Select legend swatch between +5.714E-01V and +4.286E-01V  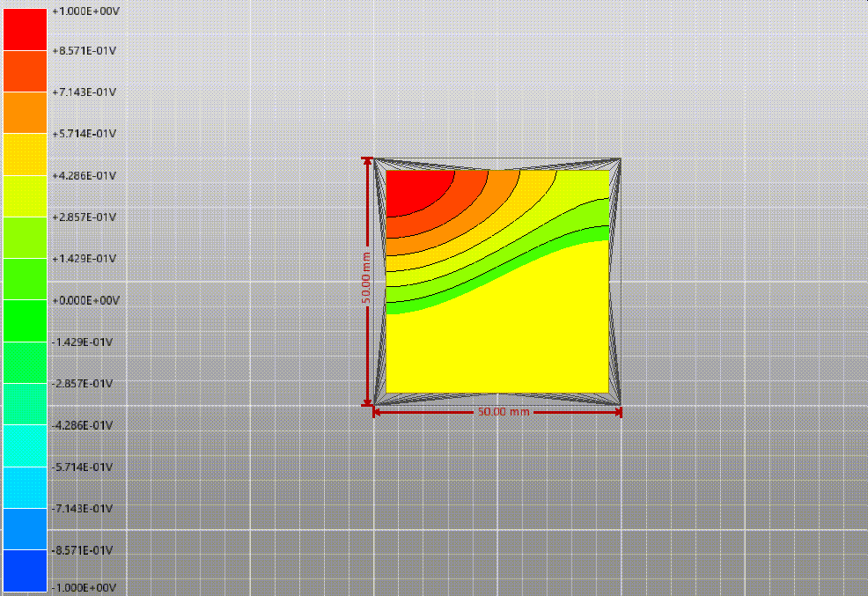pyautogui.click(x=25, y=154)
